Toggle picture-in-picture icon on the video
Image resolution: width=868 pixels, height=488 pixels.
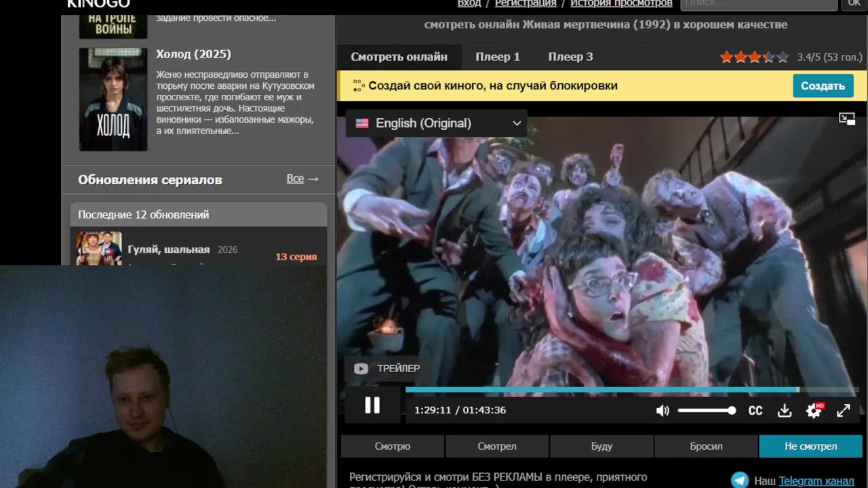pos(847,119)
